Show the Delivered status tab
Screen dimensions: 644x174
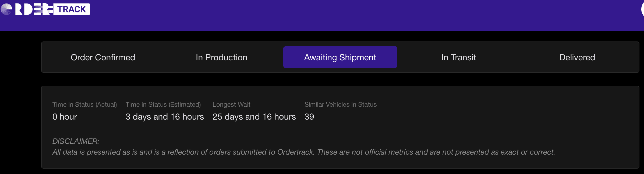pos(577,57)
